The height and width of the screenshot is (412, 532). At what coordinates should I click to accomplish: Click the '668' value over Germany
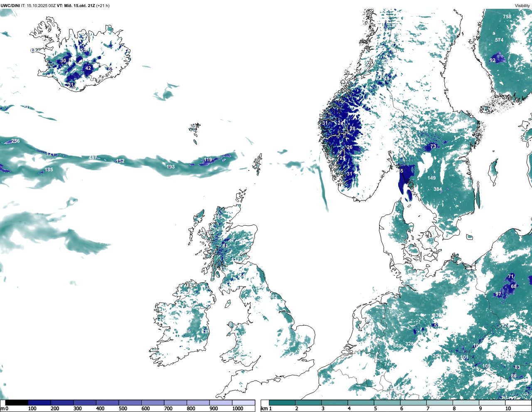tap(397, 346)
